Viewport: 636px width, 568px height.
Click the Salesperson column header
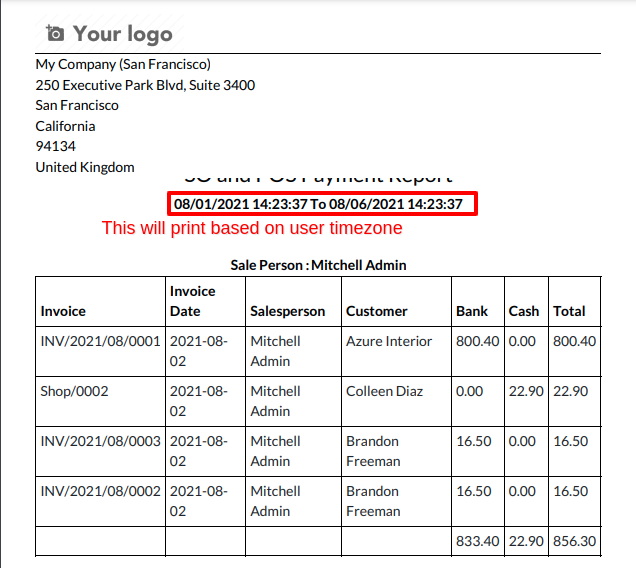(288, 311)
